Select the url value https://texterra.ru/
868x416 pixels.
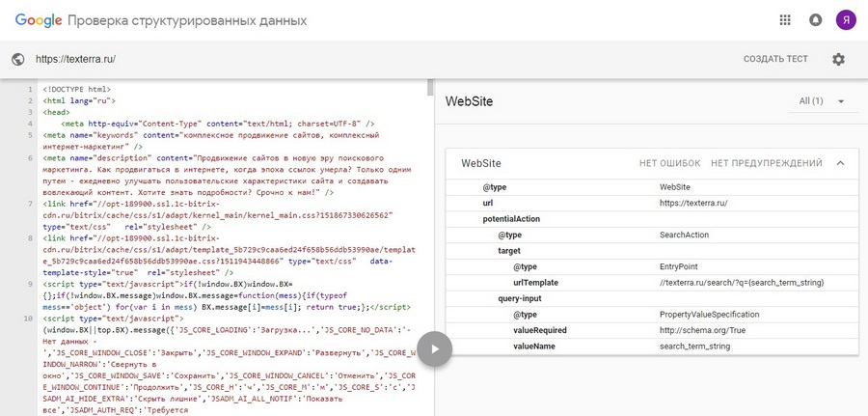point(693,204)
